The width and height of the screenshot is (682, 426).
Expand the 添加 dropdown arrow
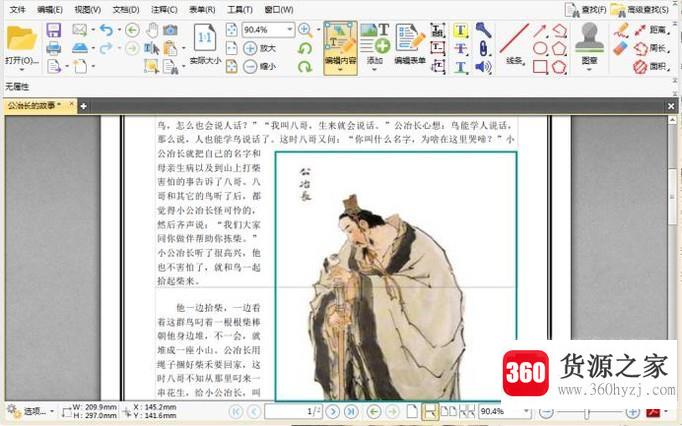pyautogui.click(x=374, y=70)
